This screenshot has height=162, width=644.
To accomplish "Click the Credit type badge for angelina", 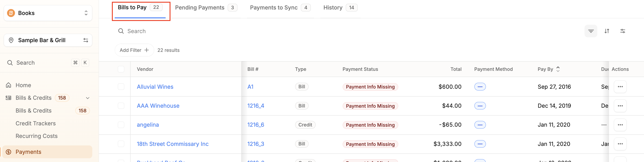I will (305, 125).
